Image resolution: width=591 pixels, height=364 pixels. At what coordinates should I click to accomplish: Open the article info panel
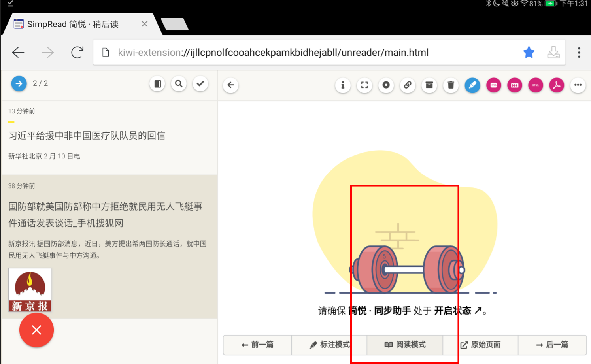pos(343,85)
